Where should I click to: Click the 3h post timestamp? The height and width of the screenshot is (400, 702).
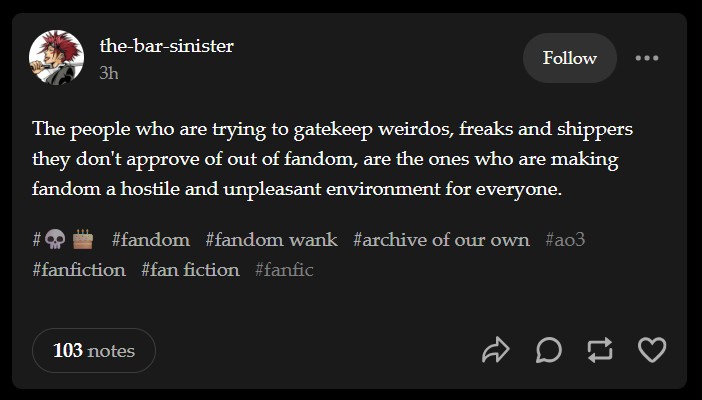click(x=109, y=72)
